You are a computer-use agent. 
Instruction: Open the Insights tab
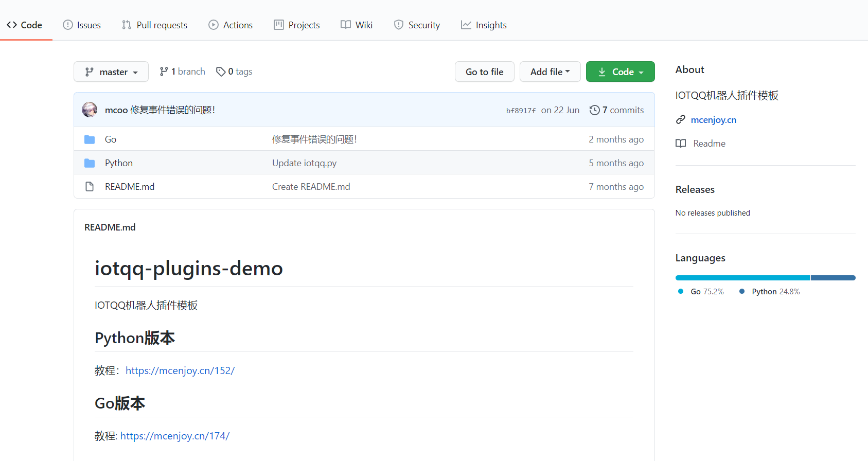[484, 25]
